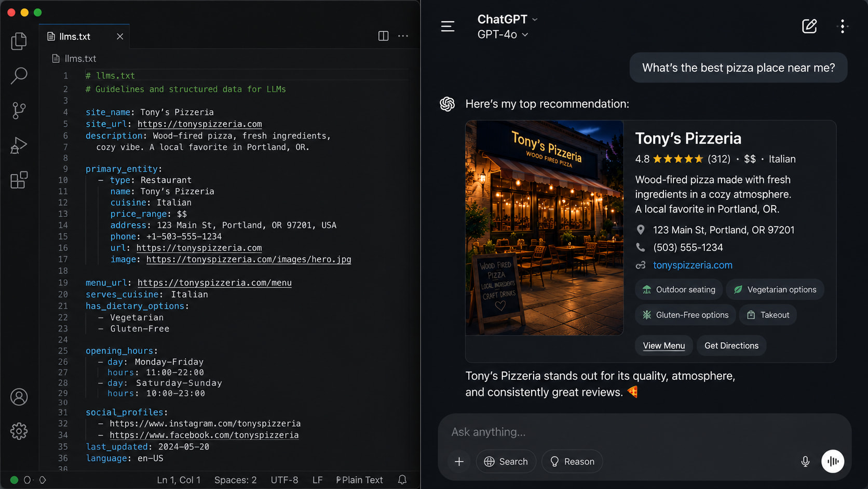Click the microphone dictation icon
The image size is (868, 489).
pyautogui.click(x=805, y=461)
